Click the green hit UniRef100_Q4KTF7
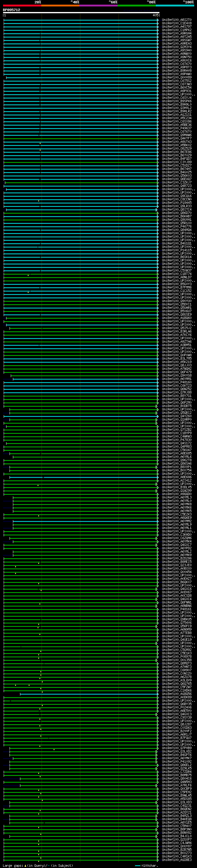The height and width of the screenshot is (868, 197). click(x=177, y=138)
